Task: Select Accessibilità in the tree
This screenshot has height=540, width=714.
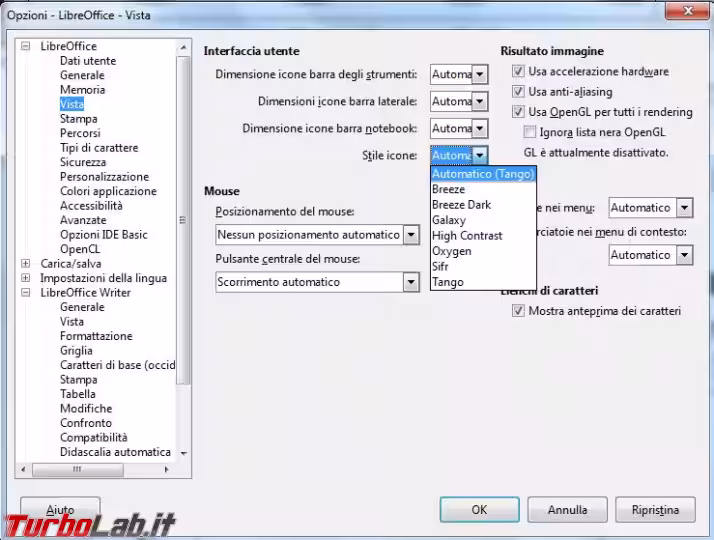Action: pos(91,206)
